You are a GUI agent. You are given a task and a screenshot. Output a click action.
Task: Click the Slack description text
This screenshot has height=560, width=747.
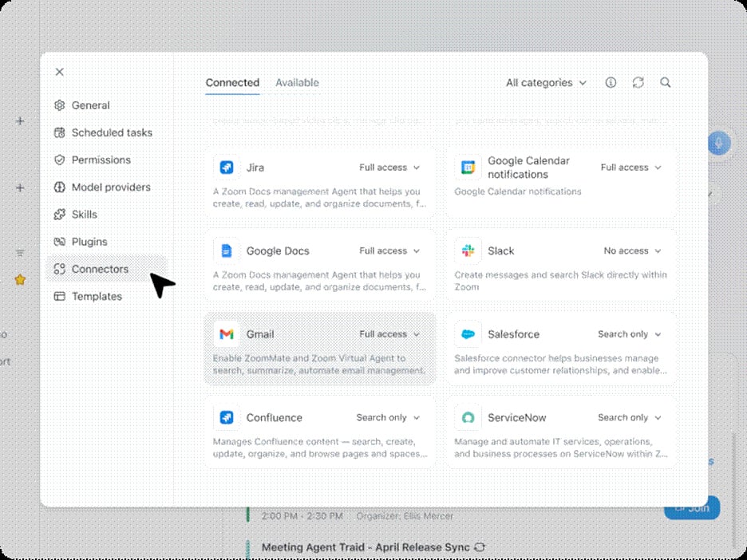(560, 281)
